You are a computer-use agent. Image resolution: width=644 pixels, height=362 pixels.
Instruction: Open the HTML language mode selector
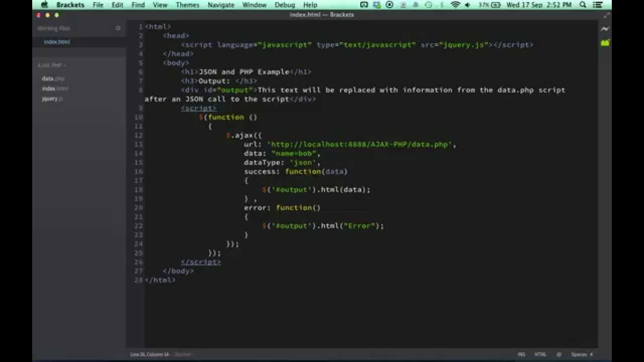tap(540, 354)
